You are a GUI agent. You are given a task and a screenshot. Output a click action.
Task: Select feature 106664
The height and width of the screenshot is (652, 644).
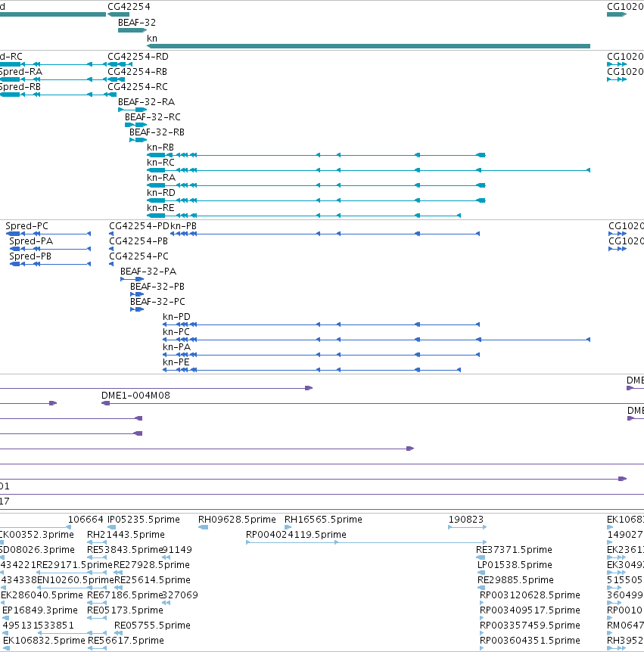click(x=86, y=520)
